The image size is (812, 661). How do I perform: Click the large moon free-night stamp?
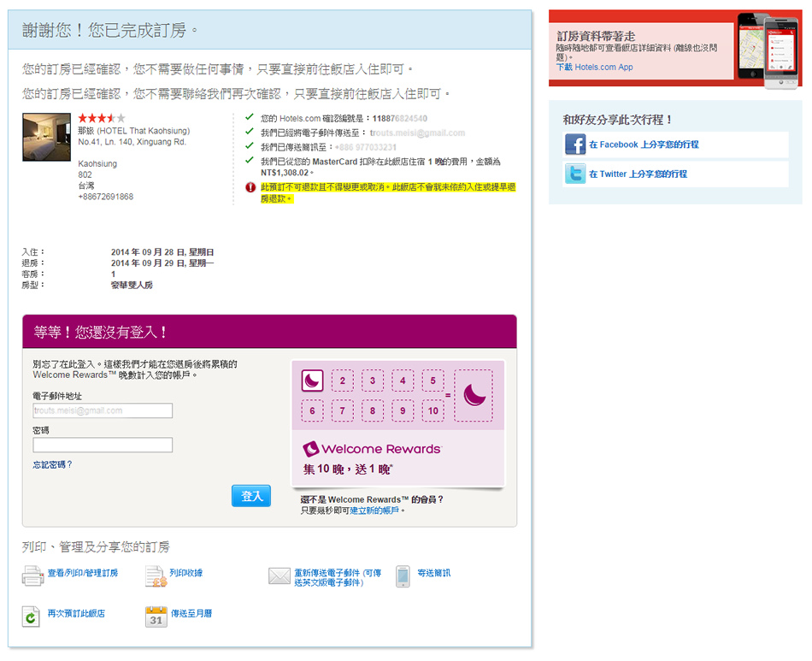tap(474, 395)
